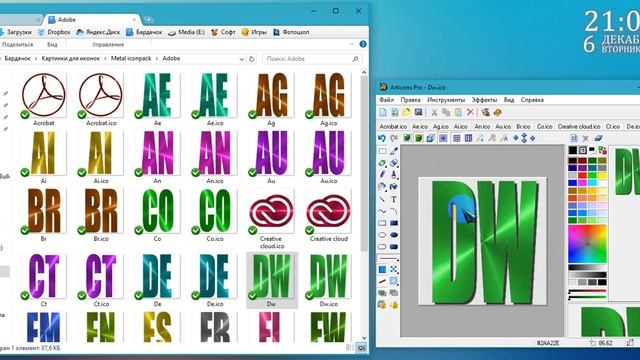The image size is (640, 360).
Task: Select the filled ellipse tool
Action: pos(394,235)
